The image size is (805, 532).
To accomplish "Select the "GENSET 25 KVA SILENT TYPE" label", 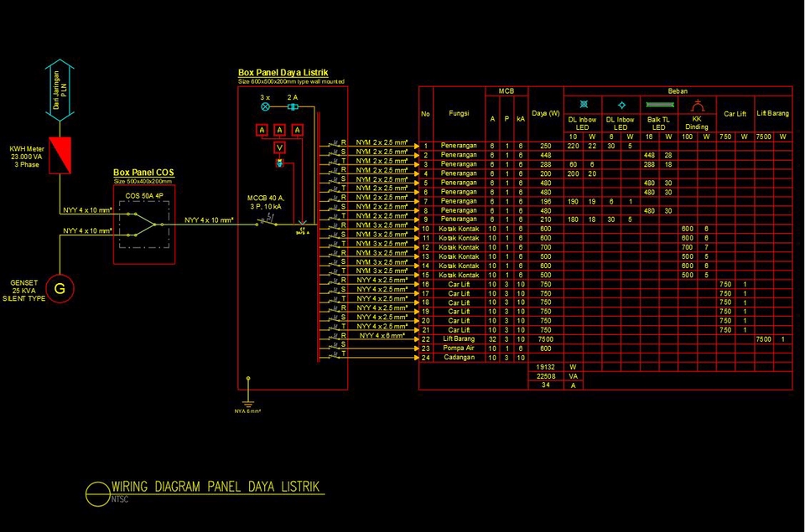I will coord(23,291).
